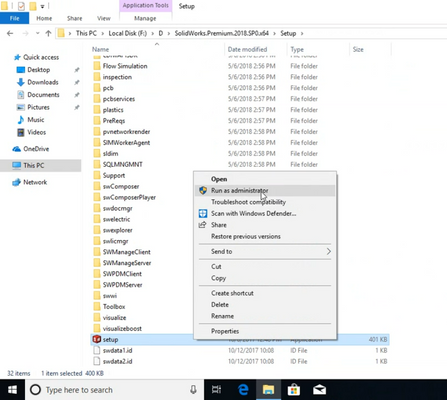Sort by the Type column header
This screenshot has width=447, height=400.
(x=297, y=49)
